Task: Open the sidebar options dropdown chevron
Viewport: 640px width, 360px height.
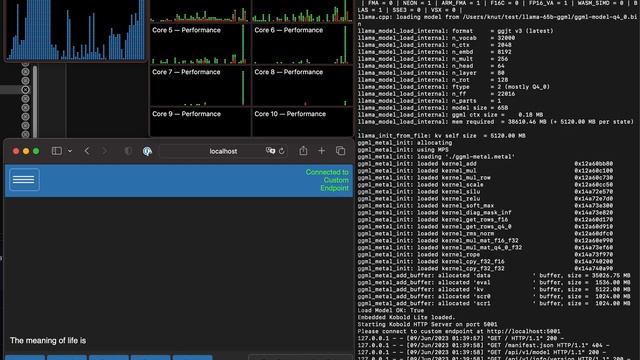Action: coord(70,151)
